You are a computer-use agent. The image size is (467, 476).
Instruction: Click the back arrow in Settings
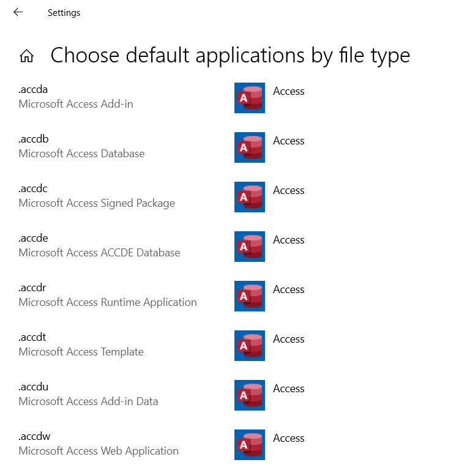[18, 12]
